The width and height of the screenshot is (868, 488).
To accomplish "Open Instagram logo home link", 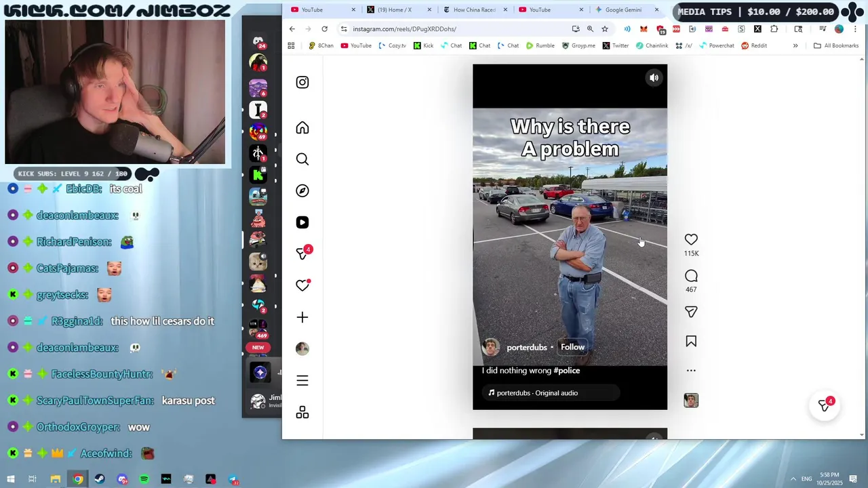I will pos(302,82).
